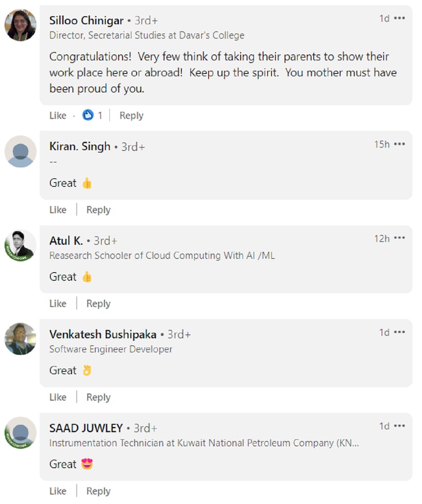Image resolution: width=422 pixels, height=504 pixels.
Task: Open Venkatesh Bushipaka's profile name link
Action: 102,334
